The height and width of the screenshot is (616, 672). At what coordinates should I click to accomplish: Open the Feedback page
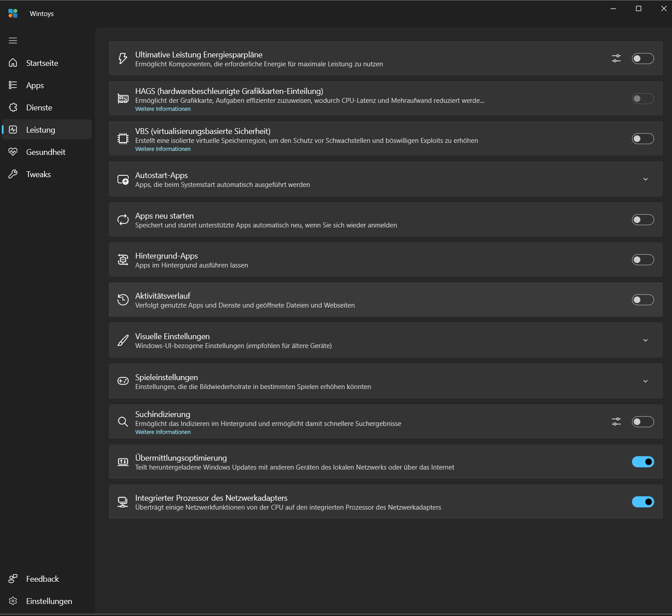[x=42, y=579]
